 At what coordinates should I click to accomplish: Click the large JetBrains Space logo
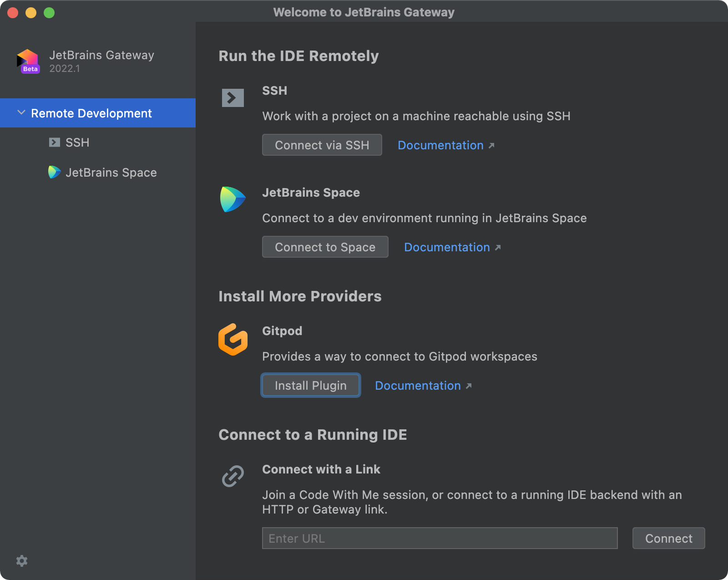coord(233,199)
